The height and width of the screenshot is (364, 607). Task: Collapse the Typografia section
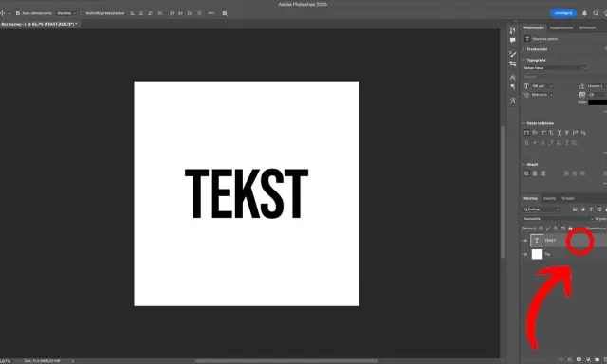tap(524, 60)
